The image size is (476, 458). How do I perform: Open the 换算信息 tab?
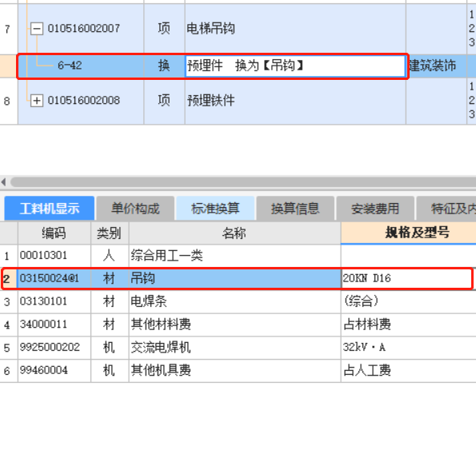pyautogui.click(x=295, y=209)
